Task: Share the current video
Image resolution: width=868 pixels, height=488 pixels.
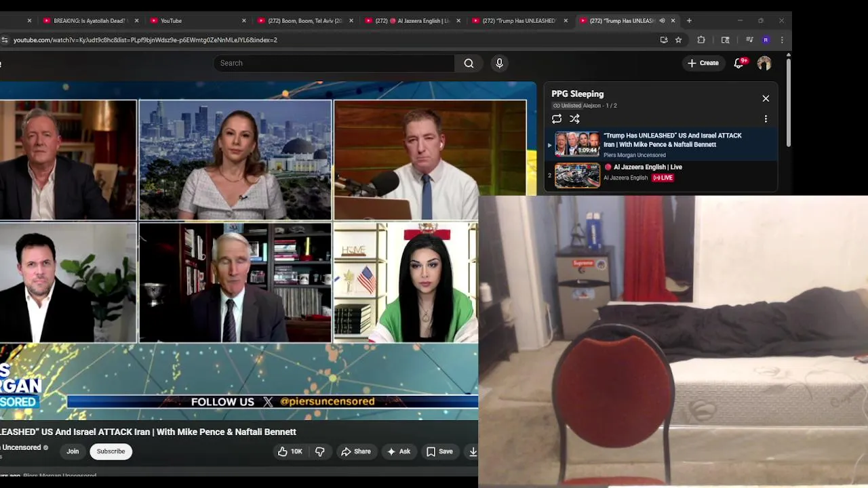Action: pyautogui.click(x=356, y=451)
